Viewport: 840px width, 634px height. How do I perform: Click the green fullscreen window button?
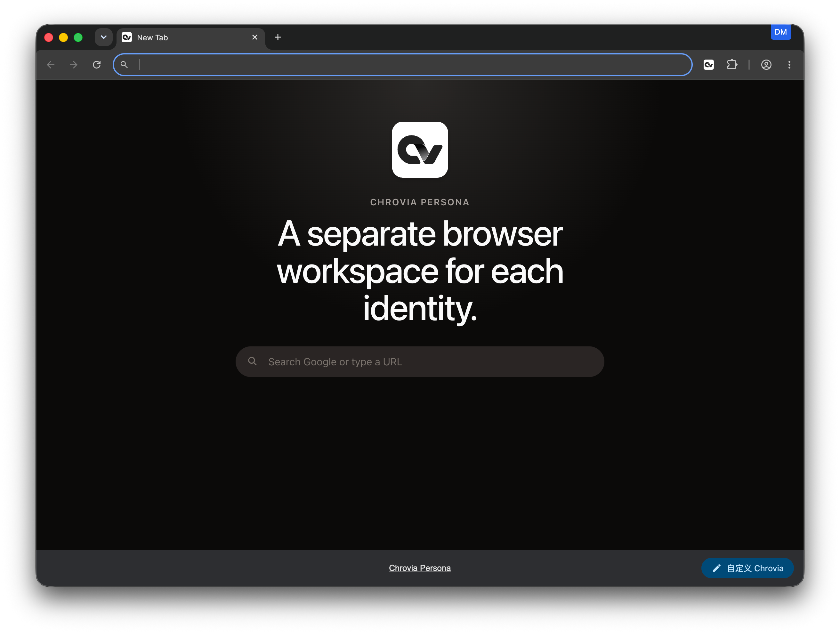tap(78, 37)
